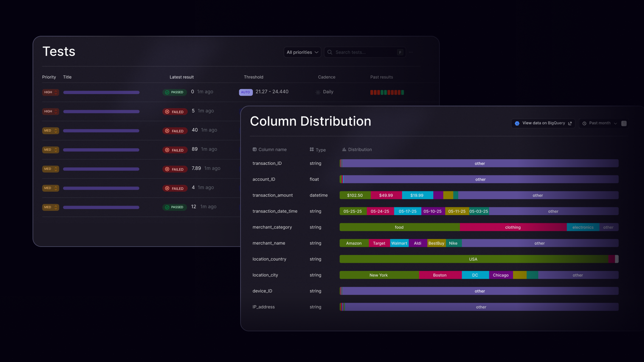The width and height of the screenshot is (644, 362).
Task: Sort by the Priority column header
Action: pos(49,77)
